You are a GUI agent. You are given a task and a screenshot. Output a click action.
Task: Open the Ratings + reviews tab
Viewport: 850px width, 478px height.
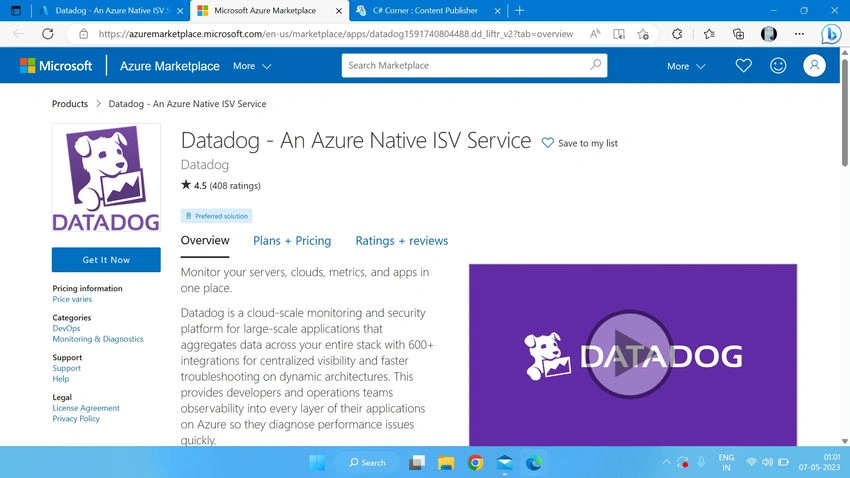tap(402, 241)
